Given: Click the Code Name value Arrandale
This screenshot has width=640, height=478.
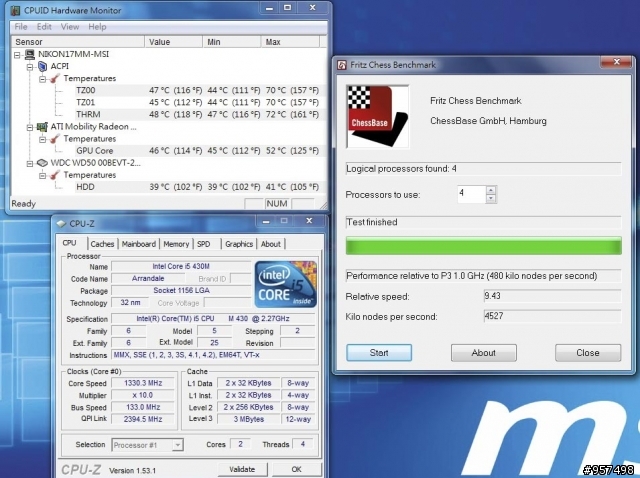Looking at the screenshot, I should pos(148,279).
